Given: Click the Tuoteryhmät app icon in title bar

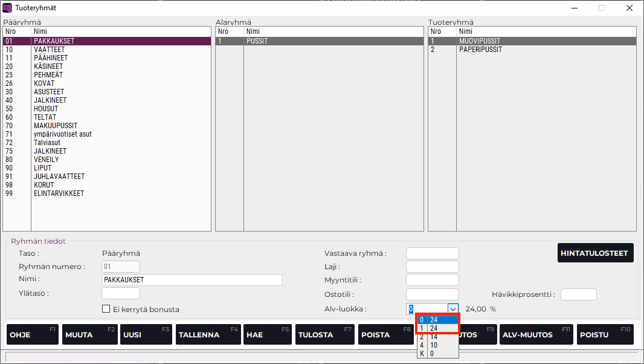Looking at the screenshot, I should tap(7, 8).
